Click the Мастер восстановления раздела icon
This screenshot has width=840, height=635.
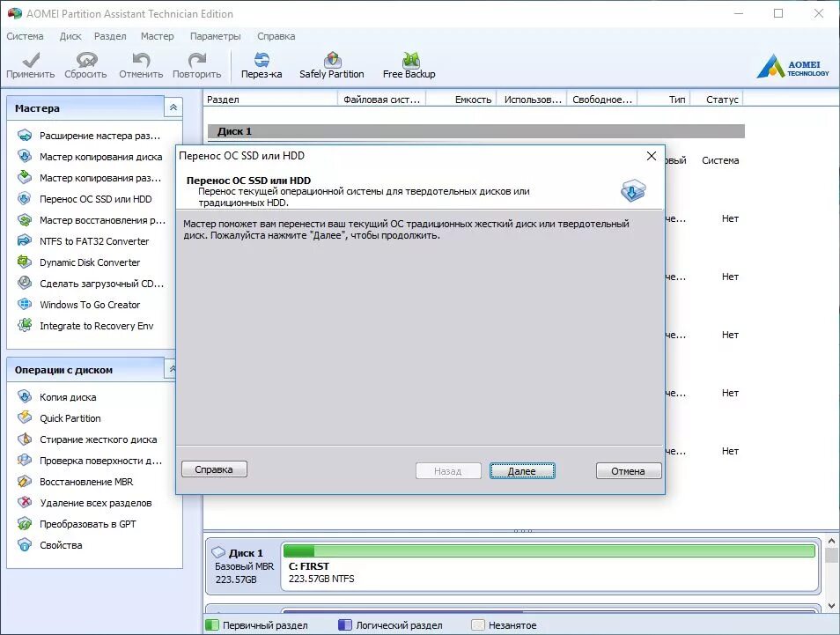(x=25, y=219)
